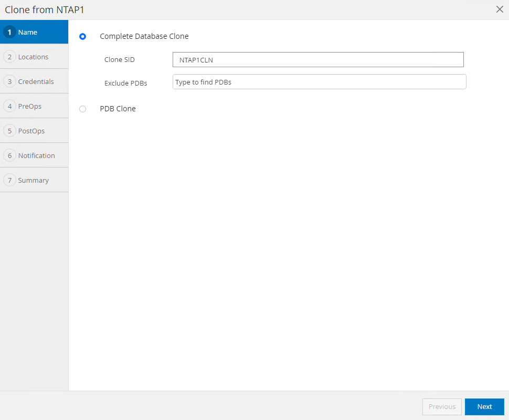Click the step 1 number circle
This screenshot has height=420, width=509.
(9, 32)
